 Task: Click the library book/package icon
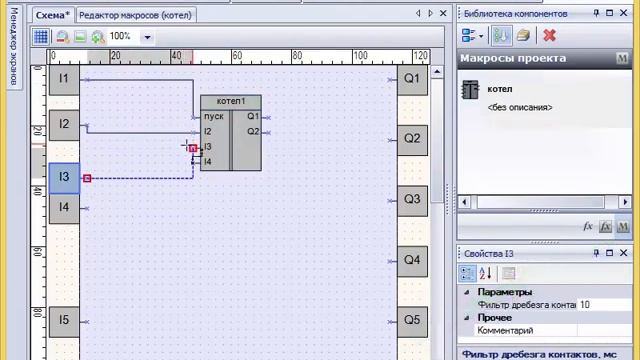click(523, 36)
